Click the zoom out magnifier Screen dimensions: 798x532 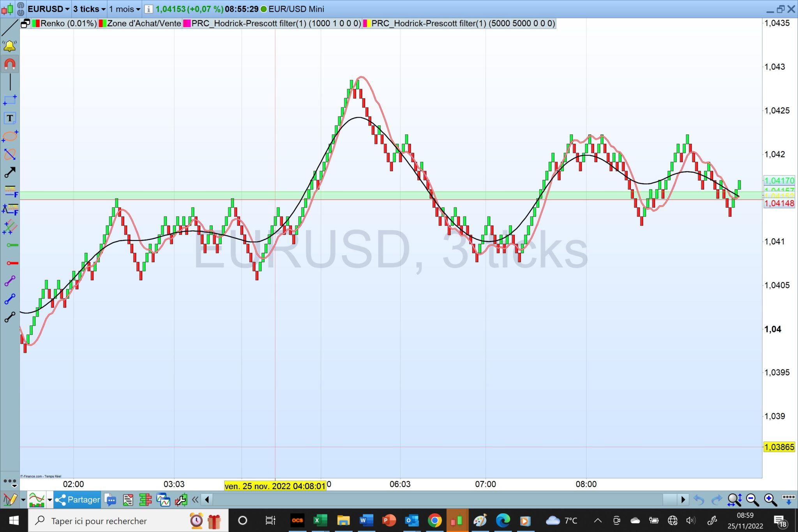[752, 500]
